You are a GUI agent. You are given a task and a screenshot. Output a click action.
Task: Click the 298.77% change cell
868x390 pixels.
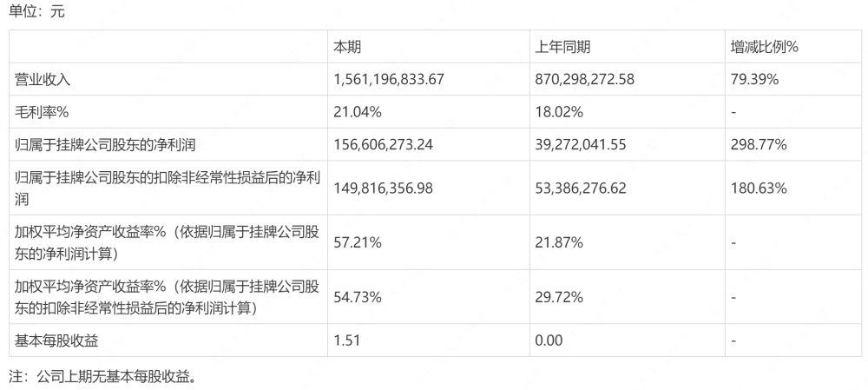click(x=759, y=145)
